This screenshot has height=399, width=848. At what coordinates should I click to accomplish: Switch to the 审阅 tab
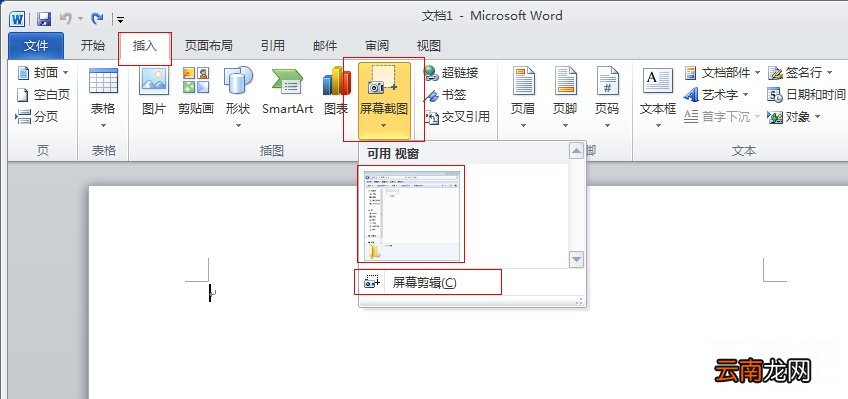[x=377, y=46]
